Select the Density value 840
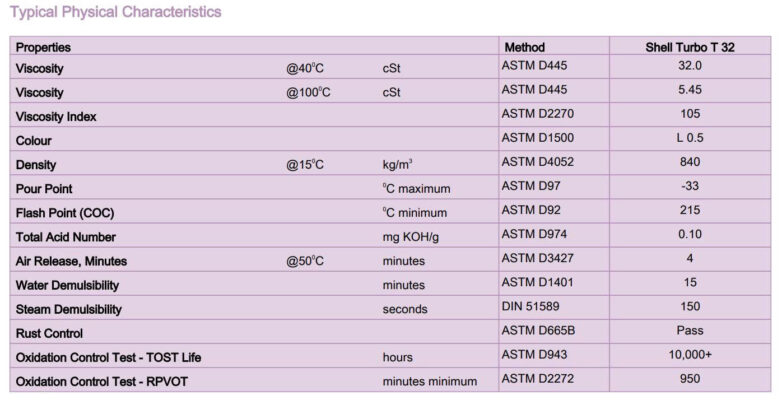The width and height of the screenshot is (782, 400). 689,162
